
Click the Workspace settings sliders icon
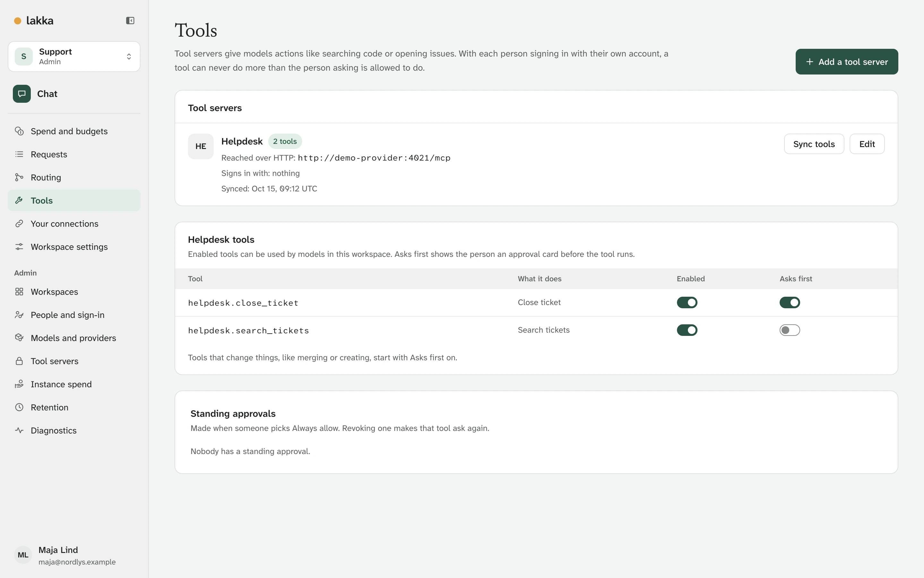19,247
